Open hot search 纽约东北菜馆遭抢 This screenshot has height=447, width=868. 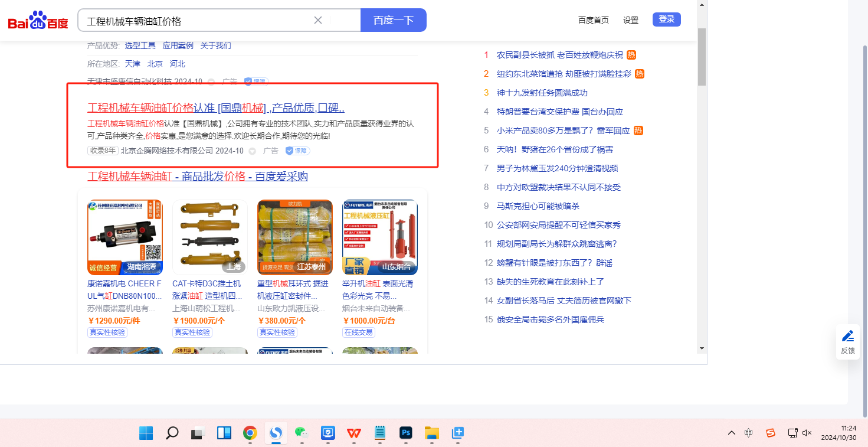[x=564, y=74]
